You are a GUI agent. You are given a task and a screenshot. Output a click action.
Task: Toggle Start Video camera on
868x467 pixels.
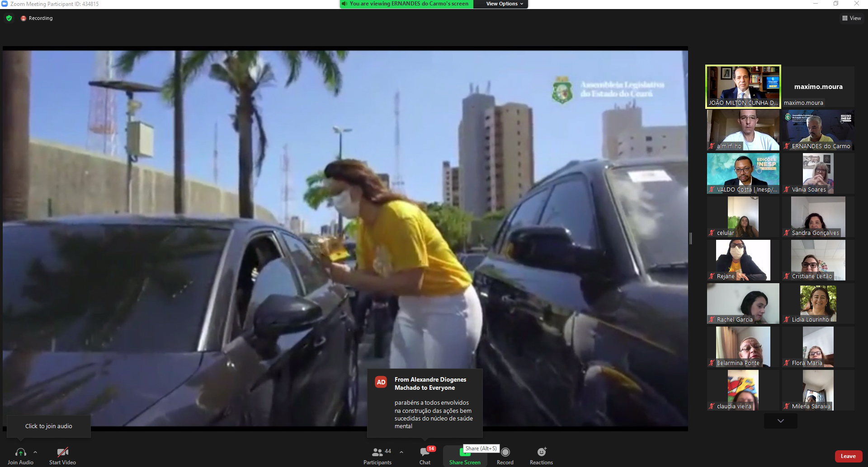tap(62, 452)
